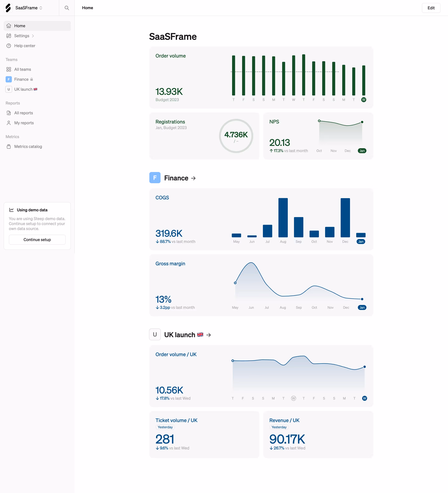This screenshot has width=448, height=493.
Task: Click the lock icon next to Finance team
Action: (32, 79)
